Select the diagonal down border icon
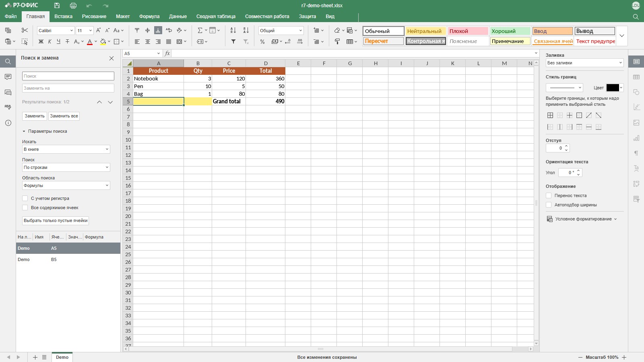The width and height of the screenshot is (644, 362). pos(599,115)
